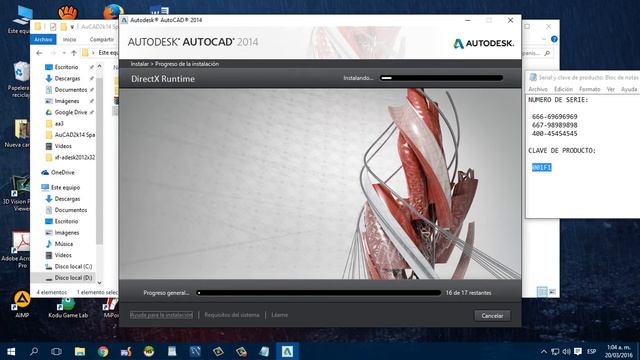
Task: Click Instalar in the installer breadcrumb
Action: coord(140,64)
